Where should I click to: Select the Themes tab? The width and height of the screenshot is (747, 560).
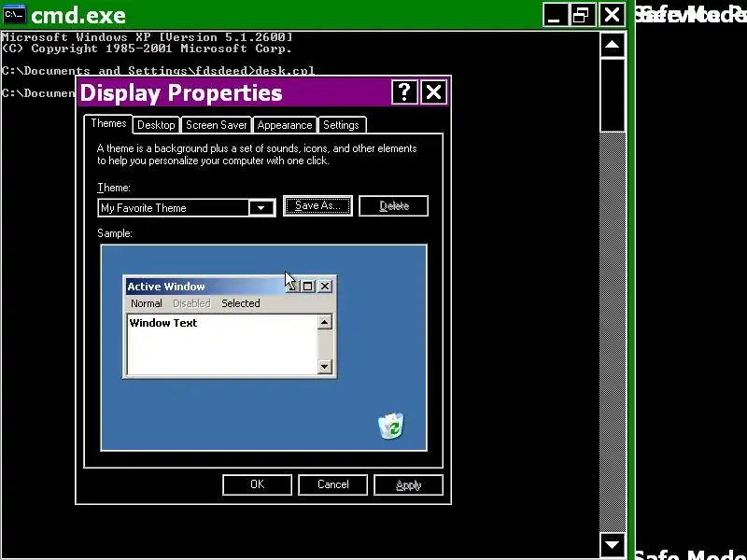tap(108, 123)
